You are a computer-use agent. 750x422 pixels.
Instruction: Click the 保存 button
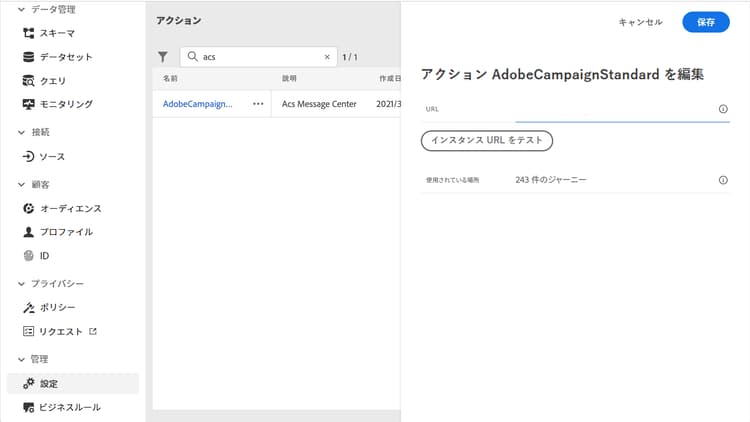tap(705, 22)
